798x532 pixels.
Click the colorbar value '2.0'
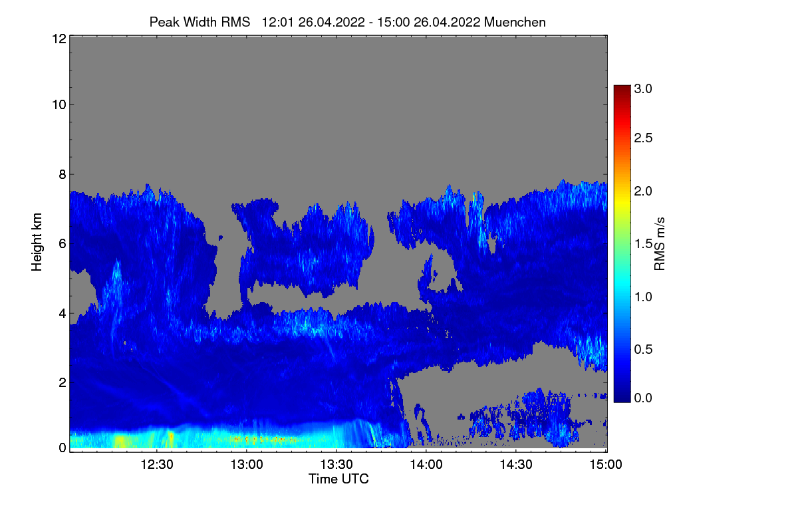pos(644,192)
